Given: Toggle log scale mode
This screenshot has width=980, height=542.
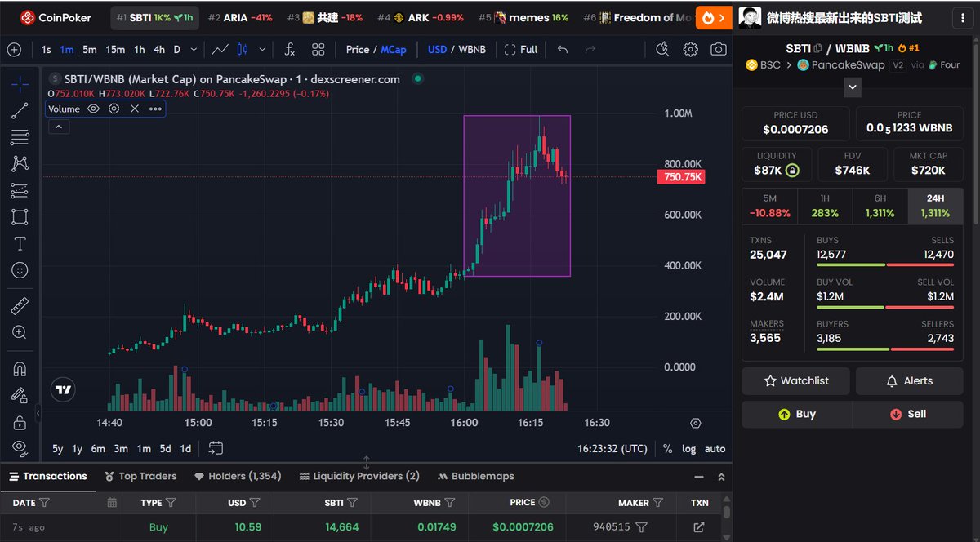Looking at the screenshot, I should click(689, 448).
